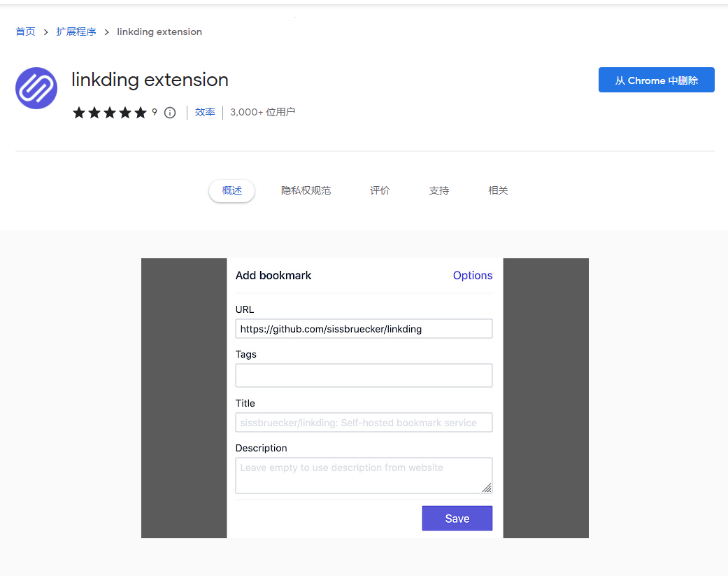Focus the Tags input field

point(364,375)
